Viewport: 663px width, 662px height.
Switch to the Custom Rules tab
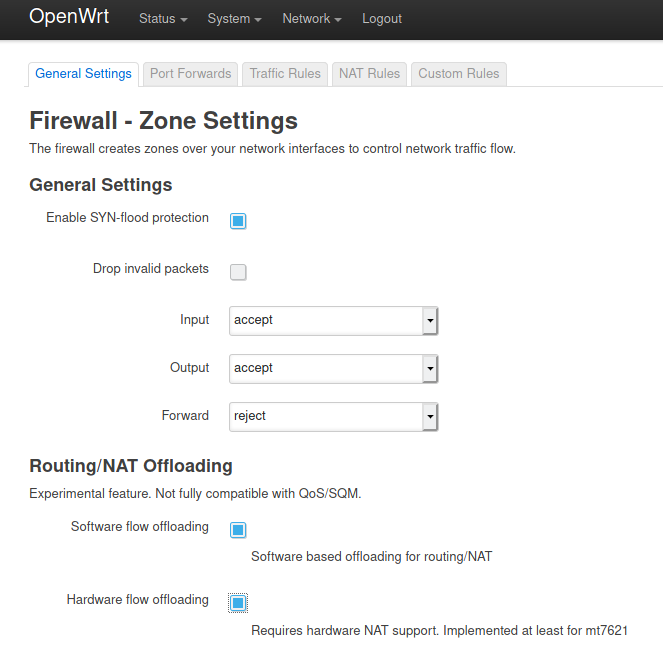(x=459, y=74)
